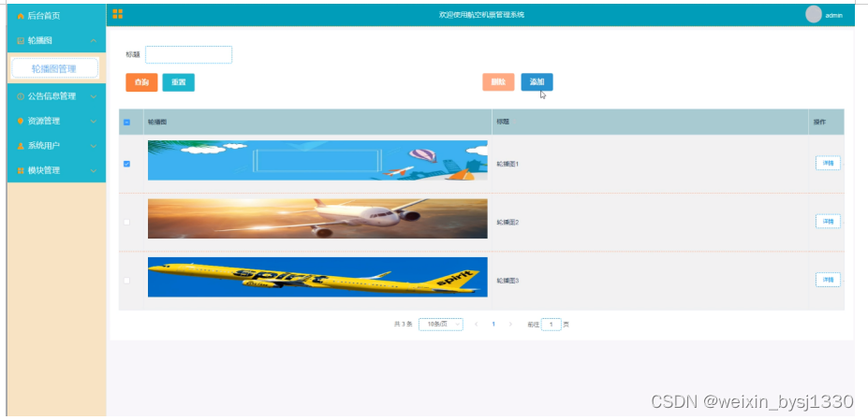Open 详情 details for 轮播图1
868x420 pixels.
click(828, 164)
